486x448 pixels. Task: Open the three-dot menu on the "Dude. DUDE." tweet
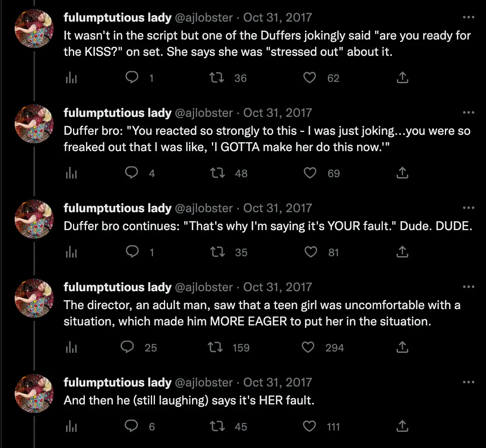click(469, 208)
